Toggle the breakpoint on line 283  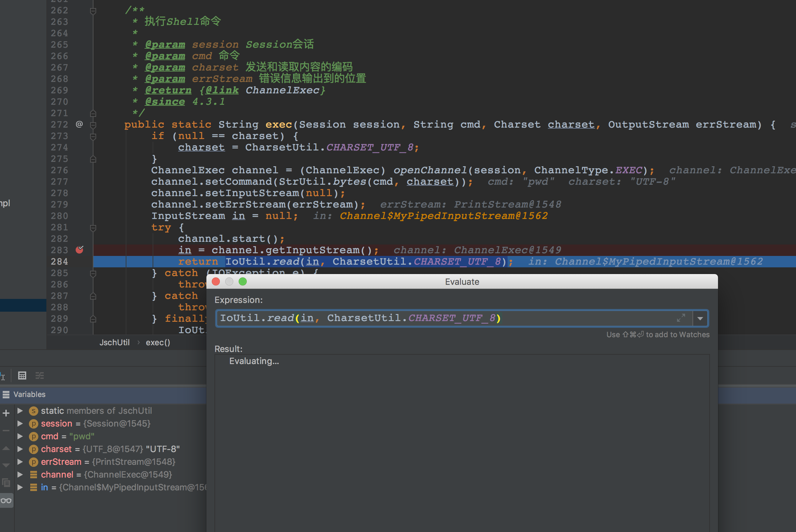click(80, 250)
